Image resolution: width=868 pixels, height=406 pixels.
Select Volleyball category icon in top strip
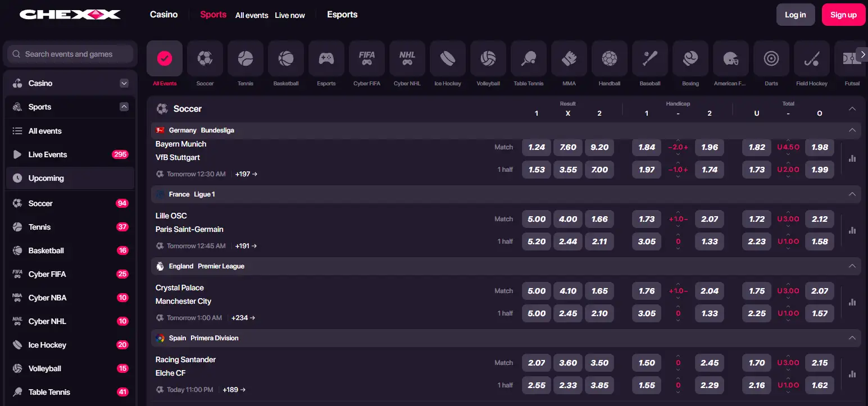point(488,58)
